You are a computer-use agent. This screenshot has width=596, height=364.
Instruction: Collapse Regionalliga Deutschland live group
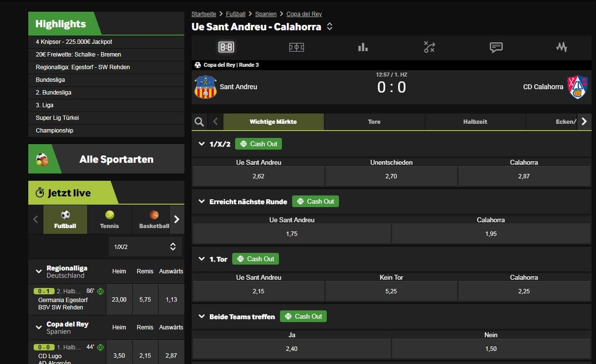coord(39,271)
